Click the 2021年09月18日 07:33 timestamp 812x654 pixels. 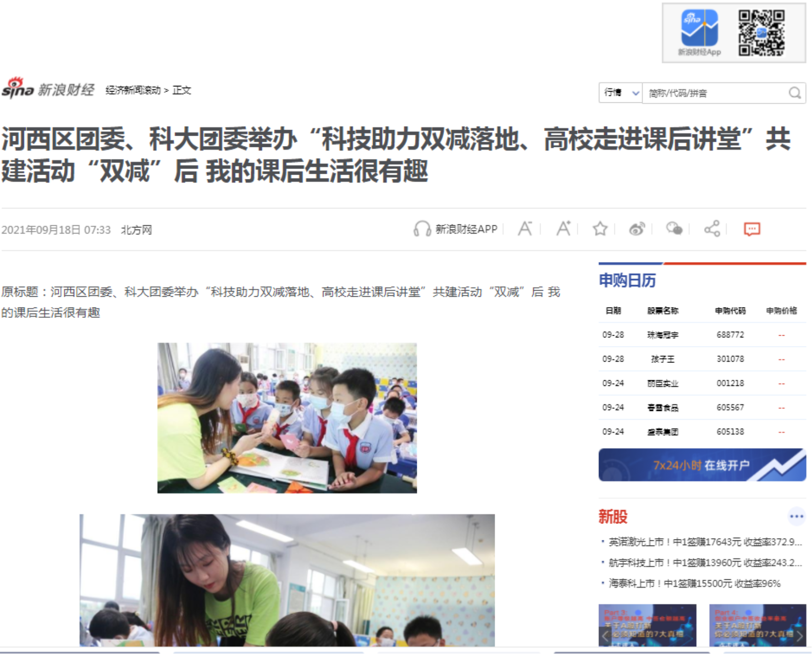pyautogui.click(x=56, y=230)
